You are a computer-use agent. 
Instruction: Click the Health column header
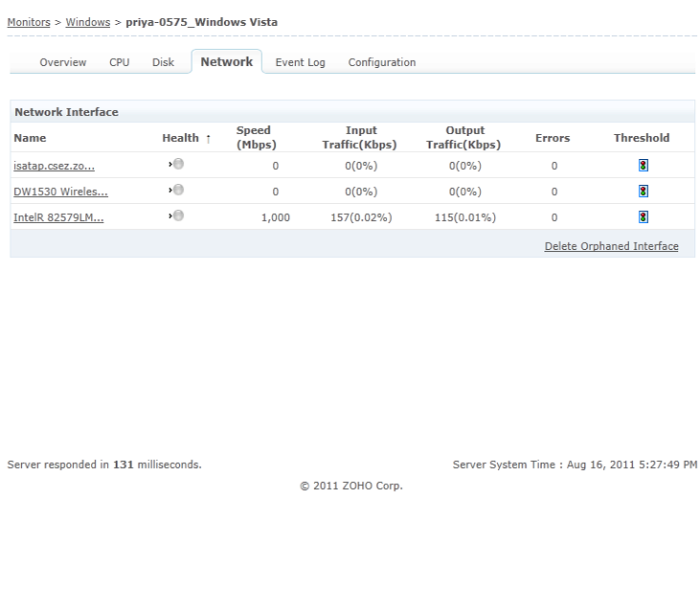click(180, 138)
